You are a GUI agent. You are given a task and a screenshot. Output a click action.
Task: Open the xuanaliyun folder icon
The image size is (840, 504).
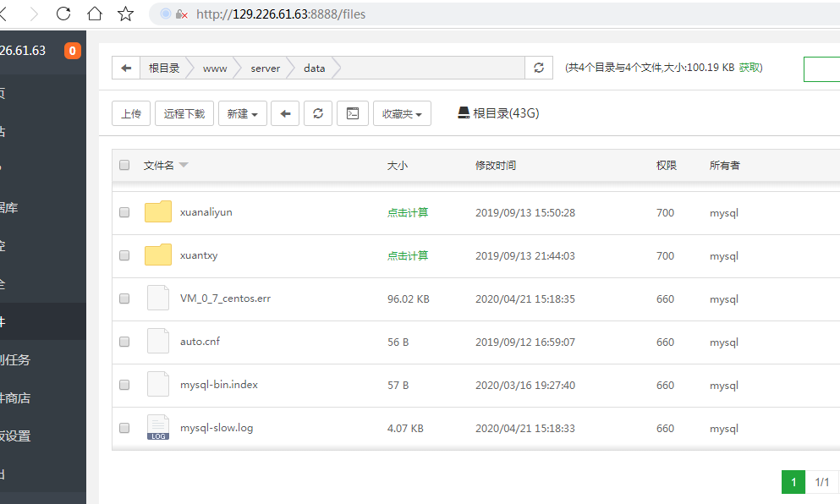tap(157, 212)
